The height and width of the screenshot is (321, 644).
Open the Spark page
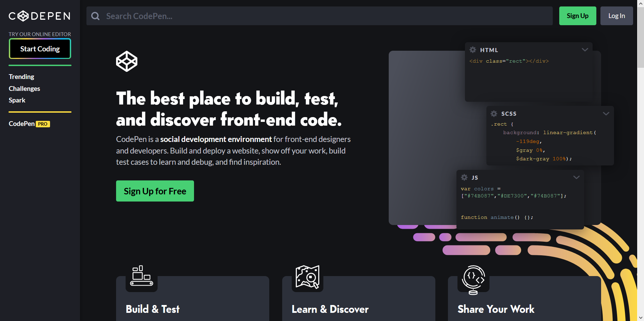(17, 100)
